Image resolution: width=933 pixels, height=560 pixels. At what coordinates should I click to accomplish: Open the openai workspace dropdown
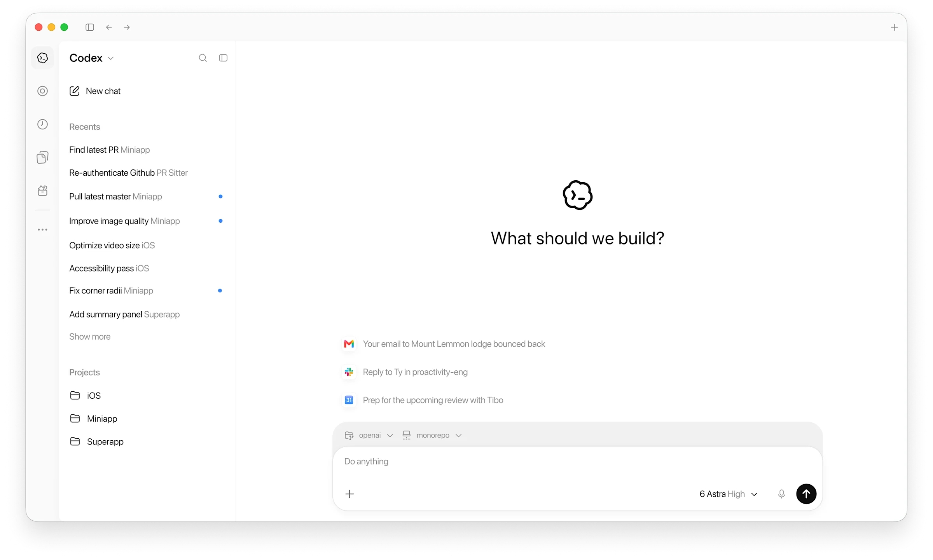(x=369, y=435)
